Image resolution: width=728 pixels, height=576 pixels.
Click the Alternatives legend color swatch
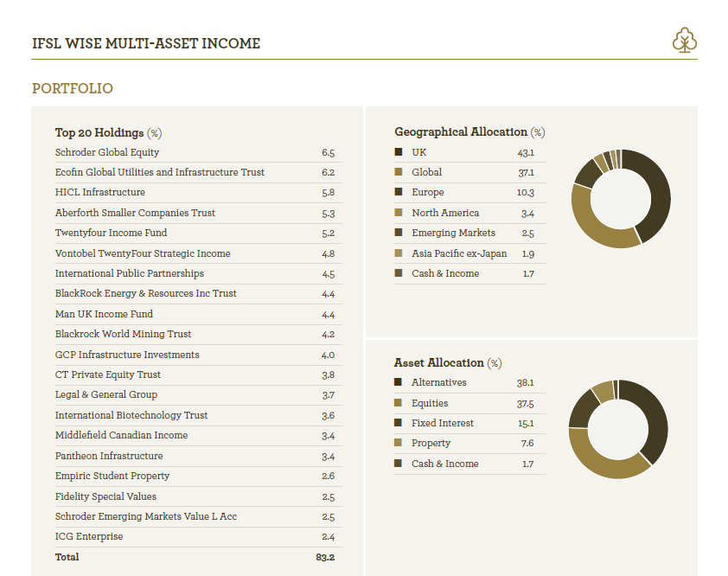click(x=398, y=381)
